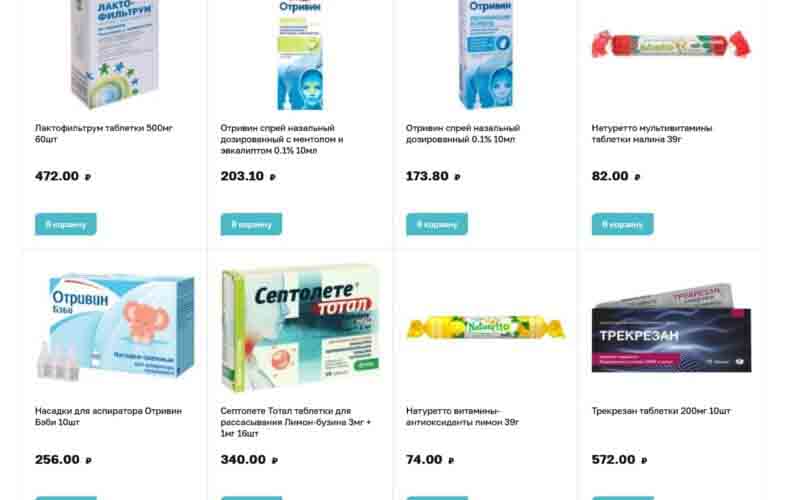Image resolution: width=800 pixels, height=500 pixels.
Task: Open Лактофильтрум таблетки 500мг 60шт link
Action: [104, 133]
